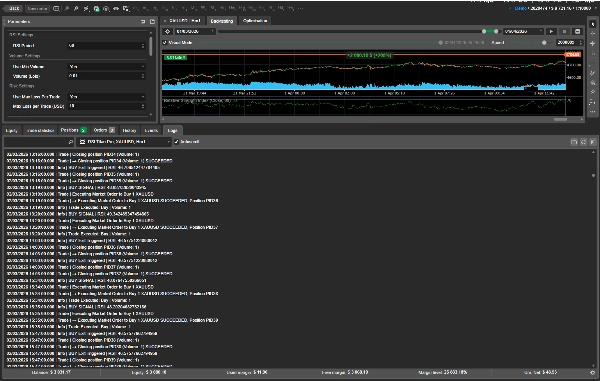This screenshot has width=600, height=381.
Task: Open the Trade Statistics tab
Action: [x=40, y=130]
